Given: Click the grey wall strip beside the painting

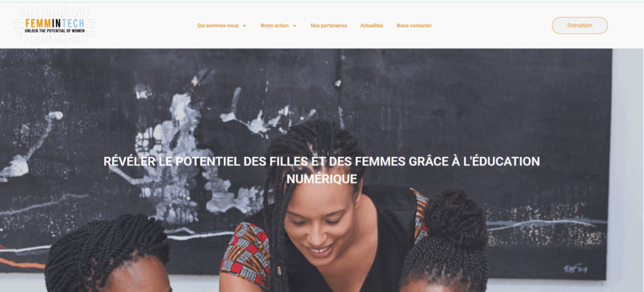Looking at the screenshot, I should [x=628, y=164].
